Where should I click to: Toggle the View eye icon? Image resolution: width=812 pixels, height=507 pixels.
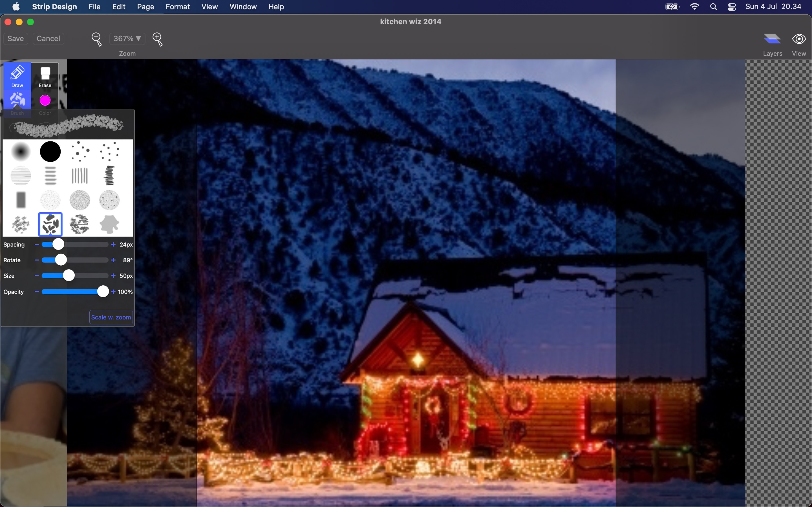[798, 39]
